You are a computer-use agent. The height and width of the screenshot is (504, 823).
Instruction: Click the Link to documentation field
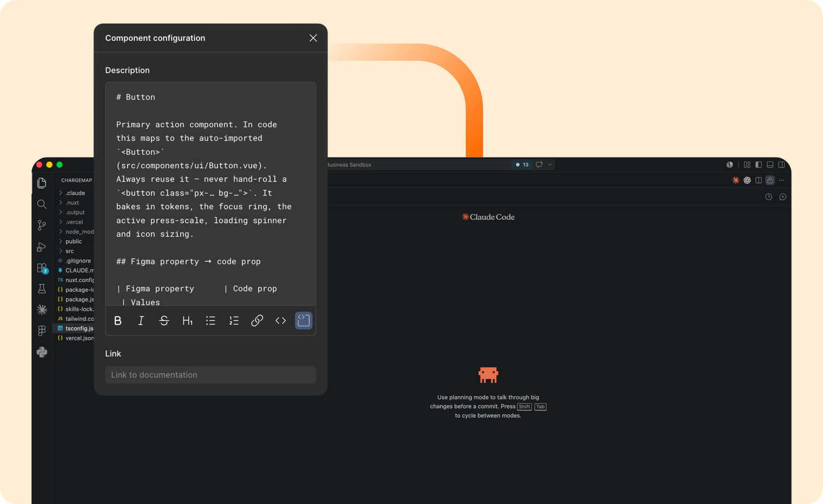[211, 374]
